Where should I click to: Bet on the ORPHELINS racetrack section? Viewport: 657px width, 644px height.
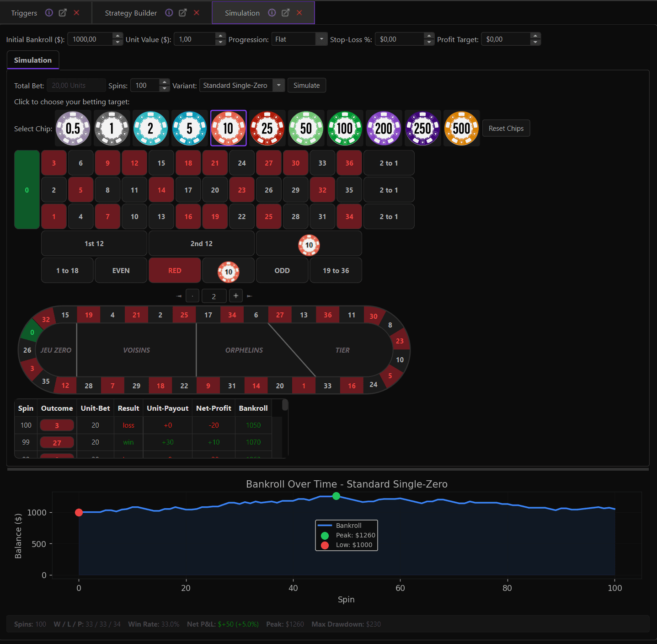244,350
